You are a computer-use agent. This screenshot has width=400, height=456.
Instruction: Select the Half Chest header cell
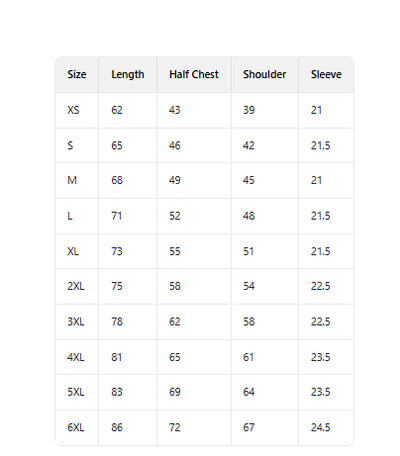coord(194,74)
